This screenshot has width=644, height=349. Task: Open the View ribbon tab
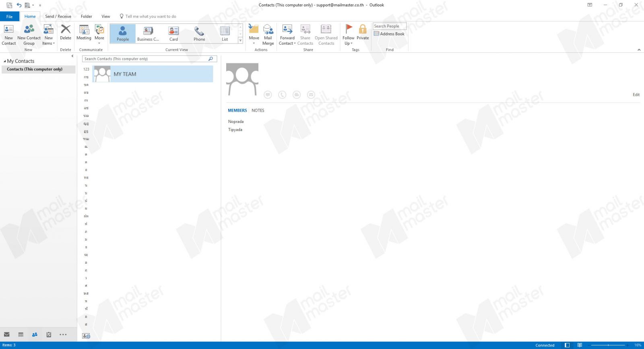(106, 17)
